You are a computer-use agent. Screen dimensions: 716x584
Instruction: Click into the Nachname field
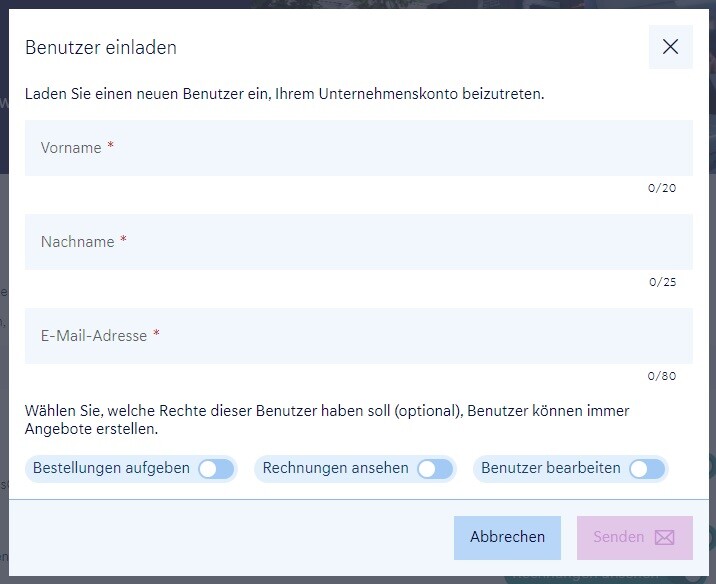point(358,242)
